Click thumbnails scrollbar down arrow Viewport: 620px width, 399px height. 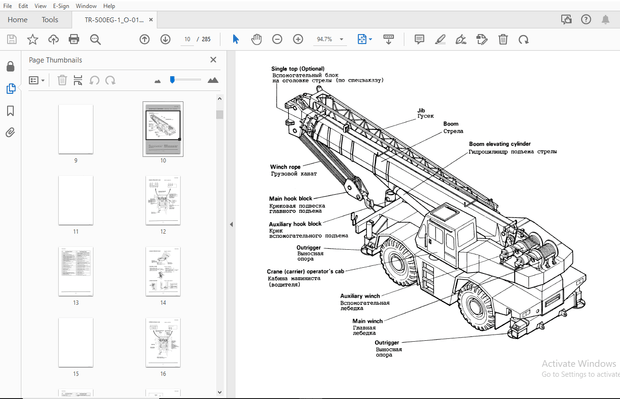(220, 392)
